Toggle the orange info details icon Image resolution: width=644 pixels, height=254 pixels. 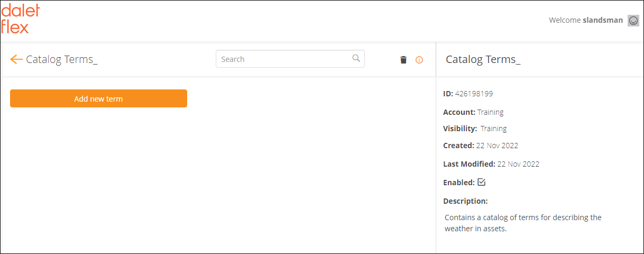click(x=419, y=60)
